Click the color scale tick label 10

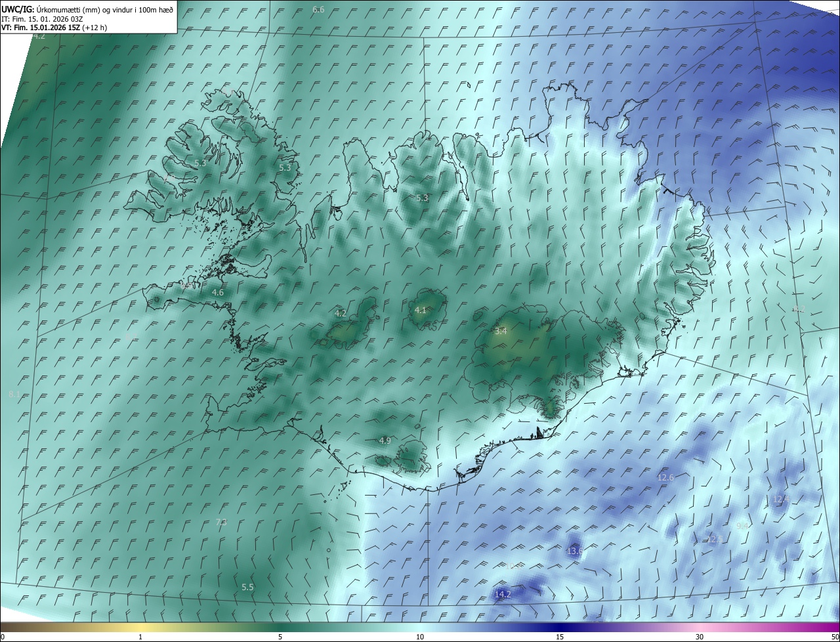(x=420, y=637)
